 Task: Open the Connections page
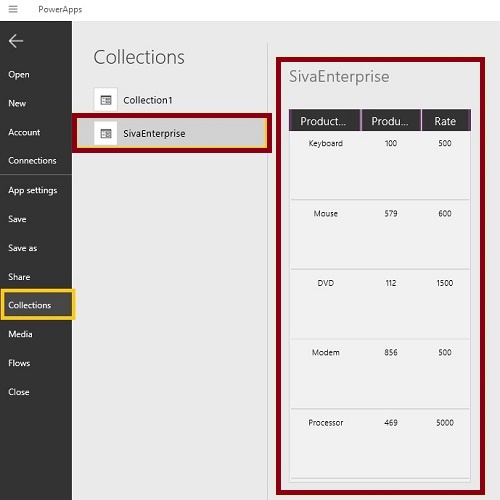click(x=32, y=161)
